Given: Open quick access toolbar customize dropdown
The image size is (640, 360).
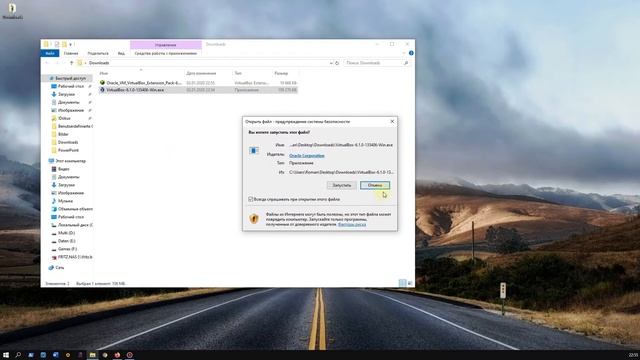Looking at the screenshot, I should click(x=71, y=44).
